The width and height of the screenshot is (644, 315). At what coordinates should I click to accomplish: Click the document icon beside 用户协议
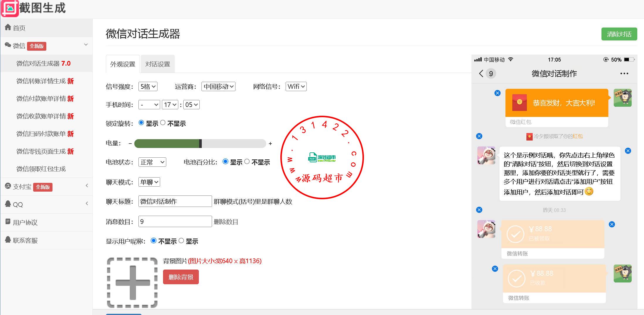click(8, 222)
